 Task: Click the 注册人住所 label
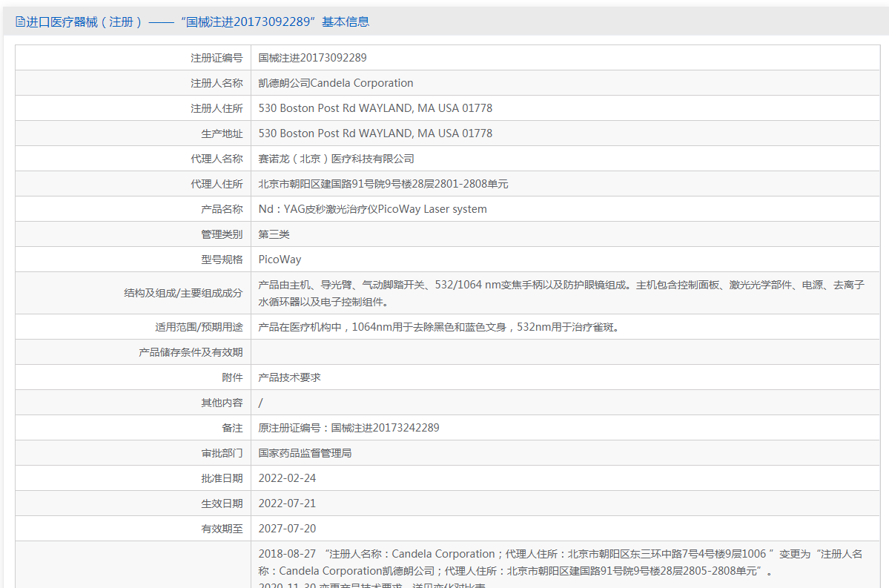[217, 108]
